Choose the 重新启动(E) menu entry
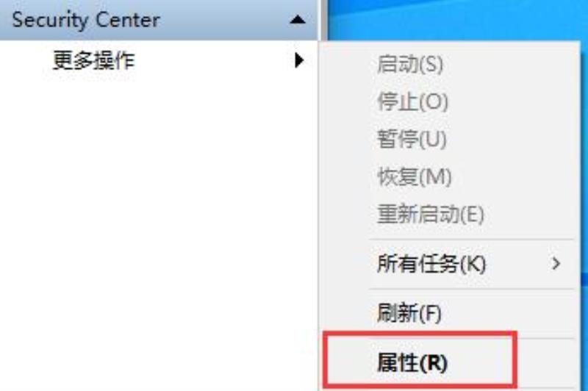The height and width of the screenshot is (391, 588). click(431, 214)
